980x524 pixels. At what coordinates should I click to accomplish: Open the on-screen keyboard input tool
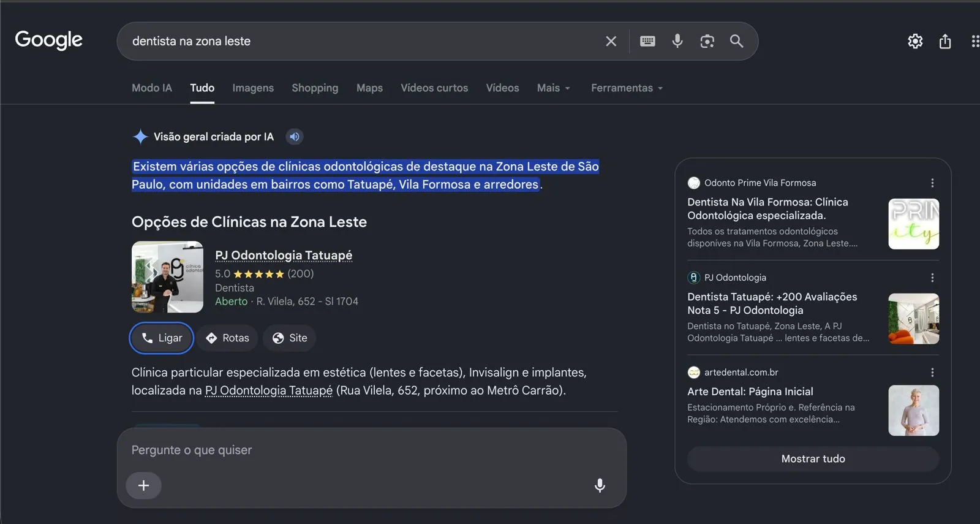point(647,41)
